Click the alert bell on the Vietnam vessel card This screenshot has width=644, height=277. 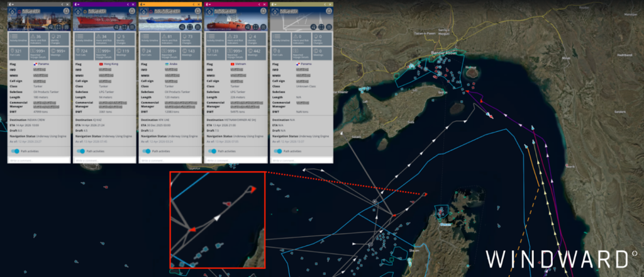pyautogui.click(x=264, y=11)
